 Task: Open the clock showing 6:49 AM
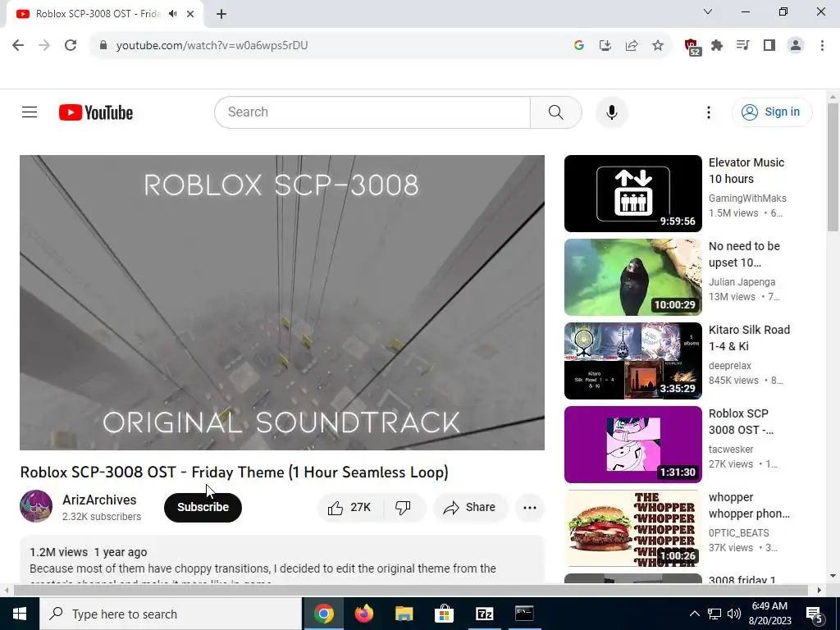point(769,614)
